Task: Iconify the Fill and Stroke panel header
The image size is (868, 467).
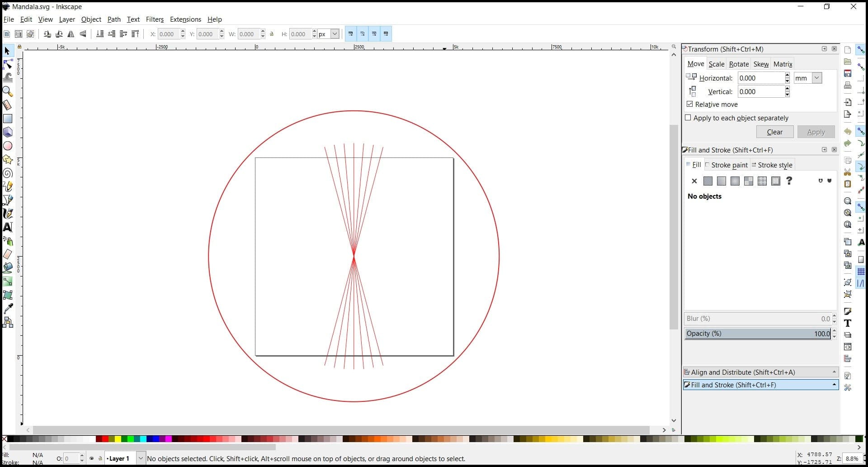Action: pos(824,150)
